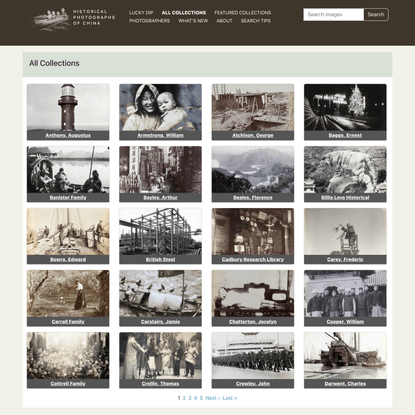
Task: Open the Carrall Family garden photo
Action: tap(68, 294)
